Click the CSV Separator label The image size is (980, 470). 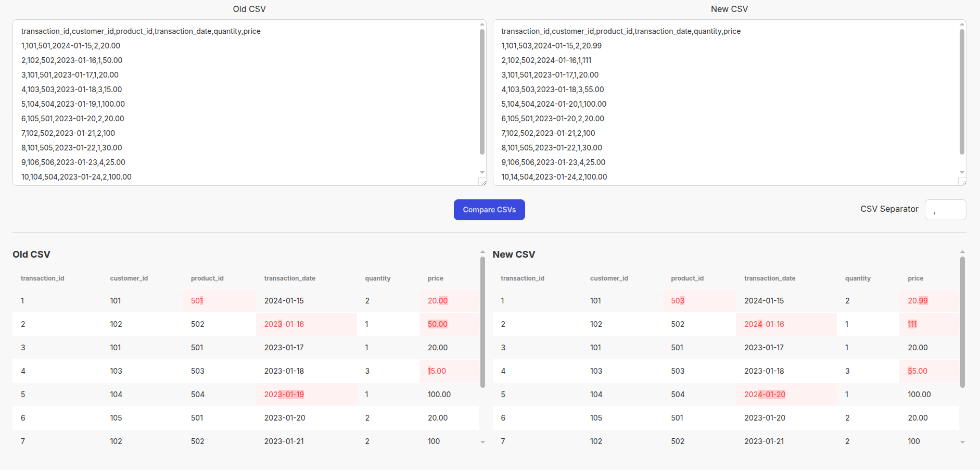pos(889,209)
